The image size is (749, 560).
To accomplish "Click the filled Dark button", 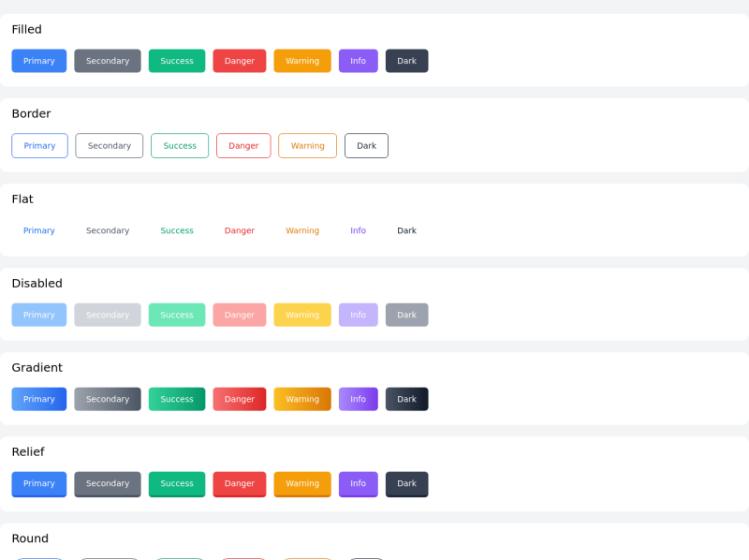I will pyautogui.click(x=406, y=60).
